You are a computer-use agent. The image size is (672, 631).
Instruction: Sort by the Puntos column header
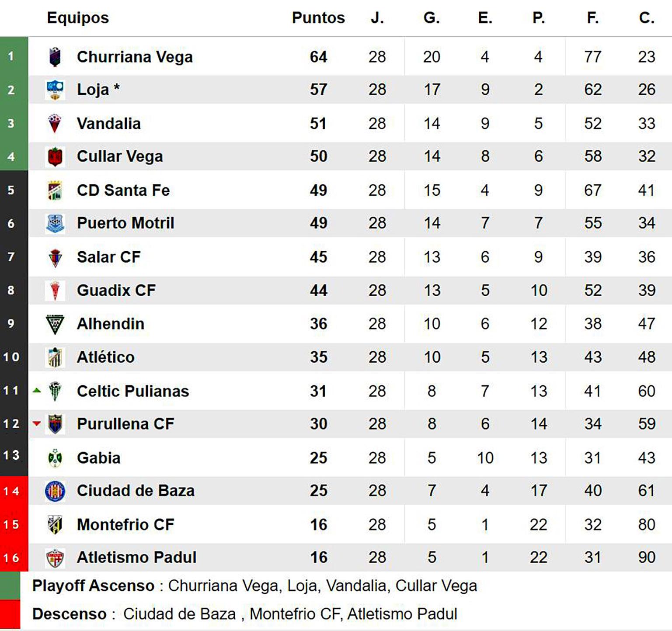(x=318, y=18)
